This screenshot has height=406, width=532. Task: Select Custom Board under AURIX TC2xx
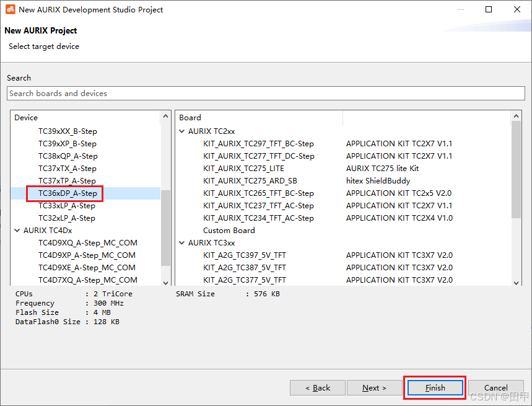click(x=229, y=231)
